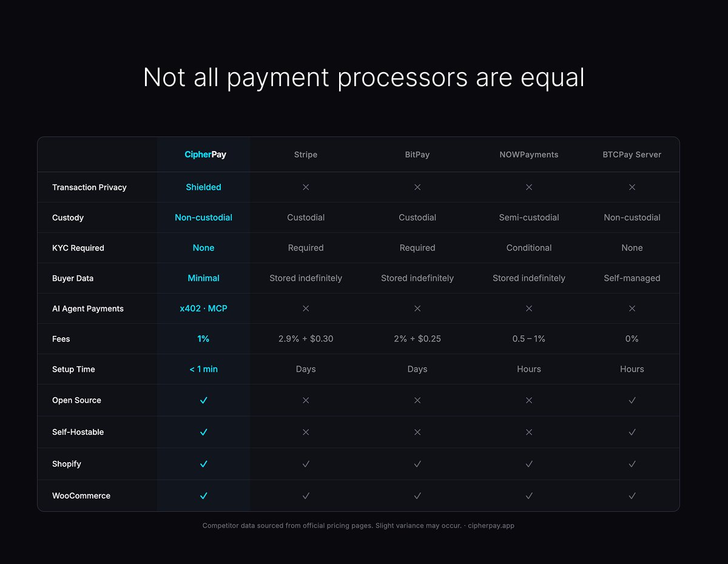Screen dimensions: 728x564
Task: Click the X mark for BTCPay Server AI Agent Payments
Action: pyautogui.click(x=632, y=309)
